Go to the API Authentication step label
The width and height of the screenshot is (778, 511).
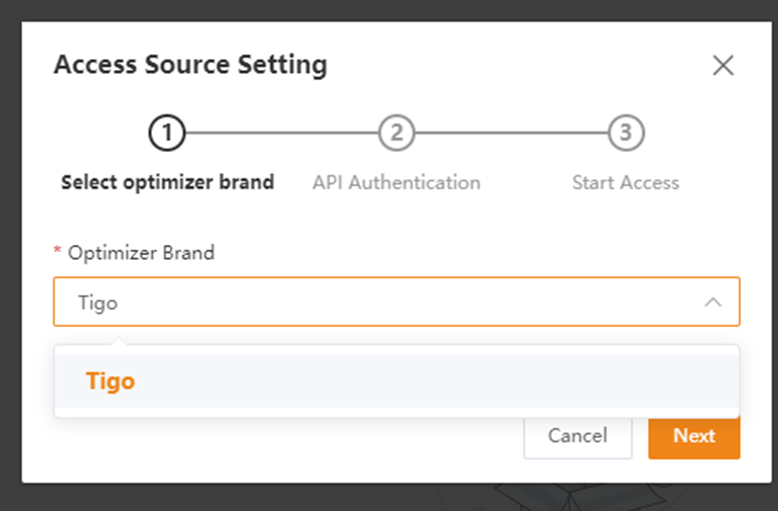396,183
